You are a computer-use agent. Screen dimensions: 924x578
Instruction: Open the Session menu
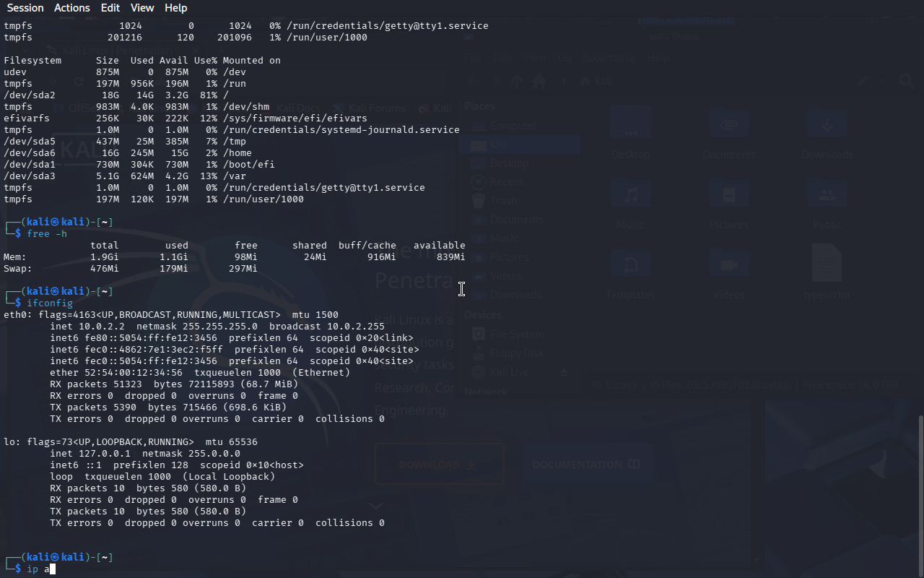tap(25, 8)
